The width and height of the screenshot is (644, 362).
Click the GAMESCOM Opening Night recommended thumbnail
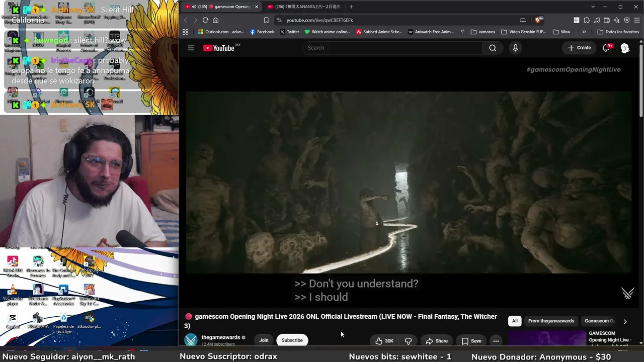[547, 338]
